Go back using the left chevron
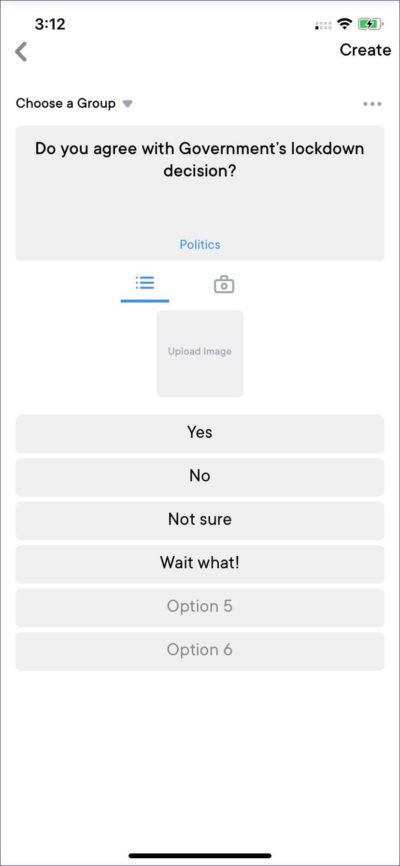The image size is (400, 866). (x=21, y=51)
